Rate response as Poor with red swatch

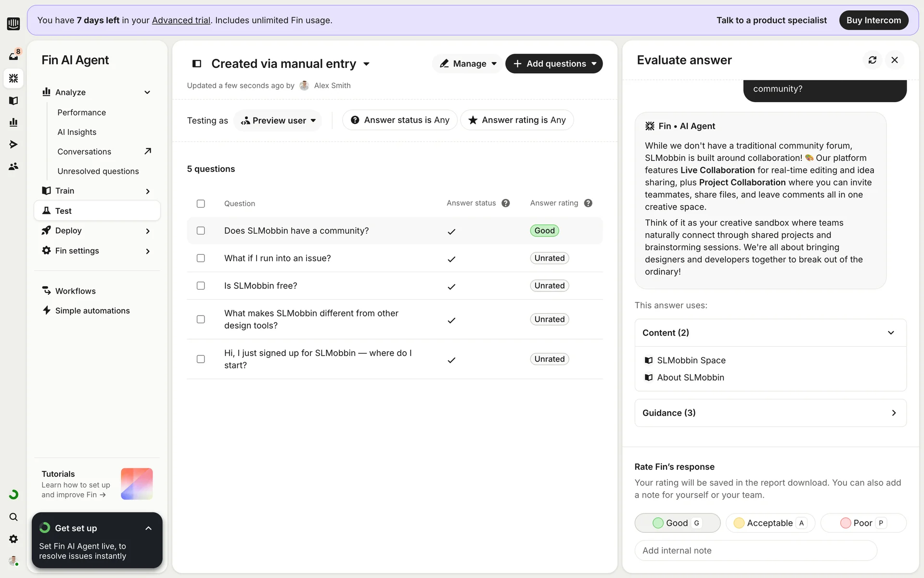pyautogui.click(x=863, y=523)
